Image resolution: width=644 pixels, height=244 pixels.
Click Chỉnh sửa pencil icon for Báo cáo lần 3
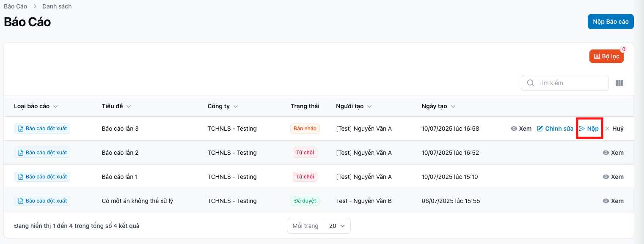(540, 129)
